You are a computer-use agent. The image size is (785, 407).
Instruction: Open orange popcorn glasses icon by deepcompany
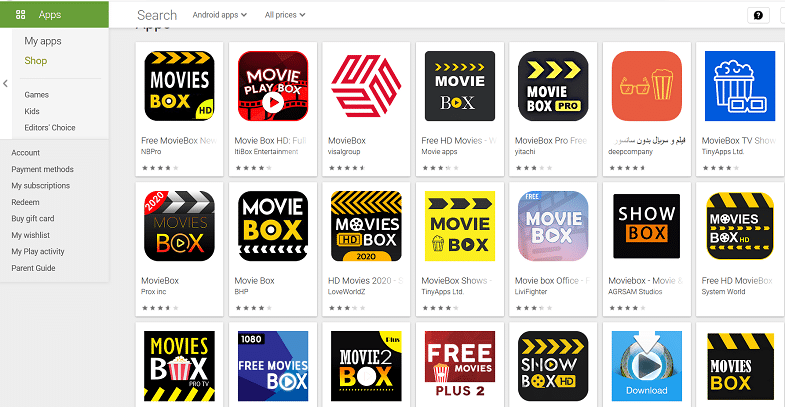647,86
